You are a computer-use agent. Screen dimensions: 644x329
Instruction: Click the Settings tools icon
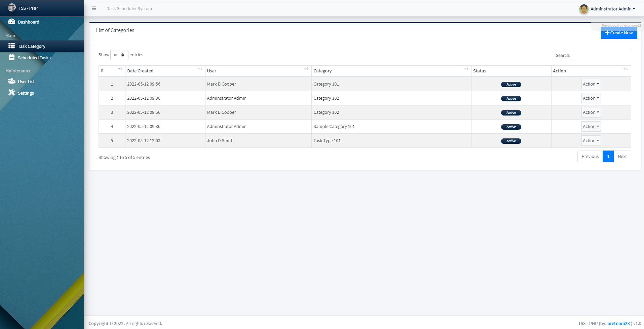click(x=12, y=93)
